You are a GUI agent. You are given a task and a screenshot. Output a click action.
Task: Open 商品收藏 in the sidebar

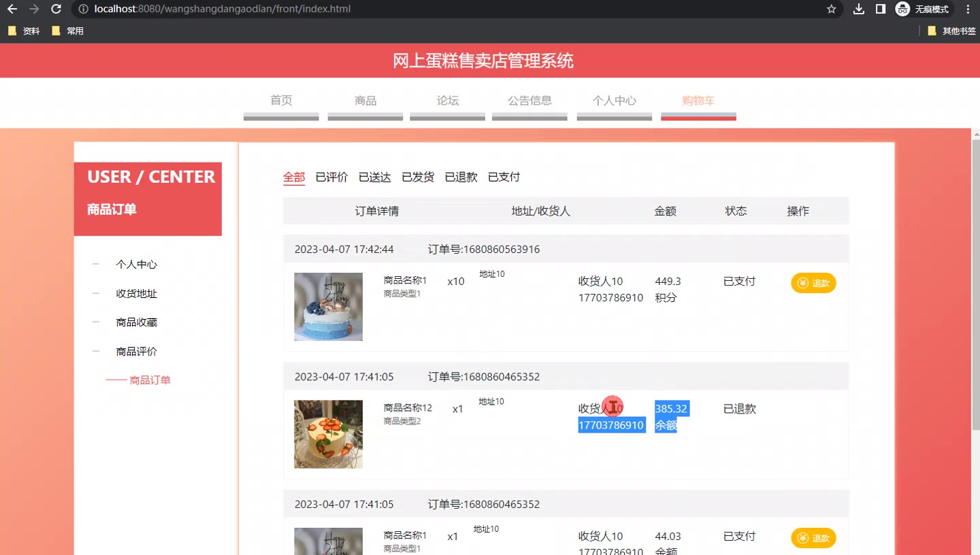(x=136, y=322)
